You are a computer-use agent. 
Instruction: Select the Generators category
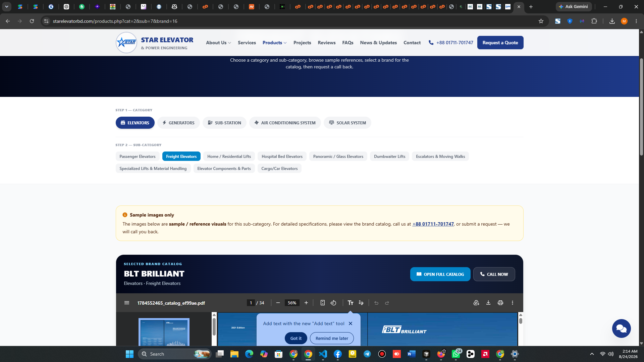tap(178, 123)
